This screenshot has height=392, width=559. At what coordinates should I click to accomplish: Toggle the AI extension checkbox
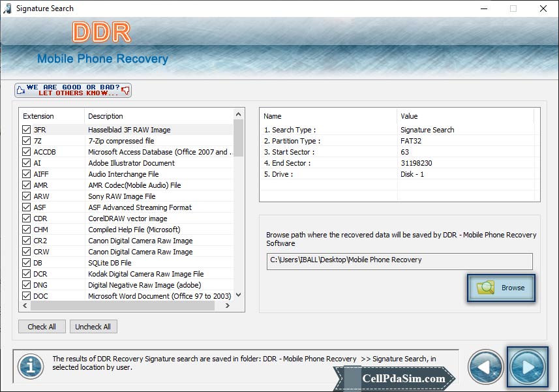[x=26, y=162]
